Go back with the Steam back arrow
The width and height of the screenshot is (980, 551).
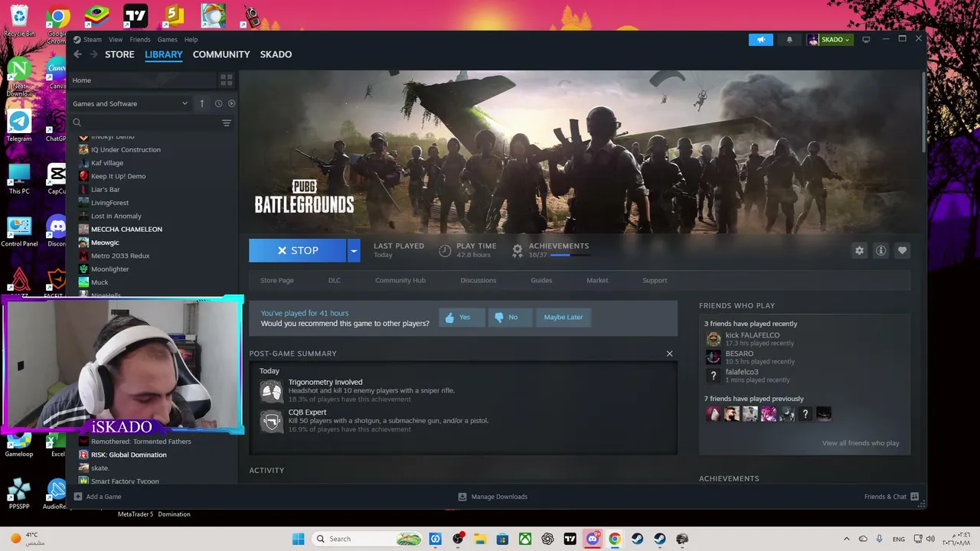pos(77,54)
